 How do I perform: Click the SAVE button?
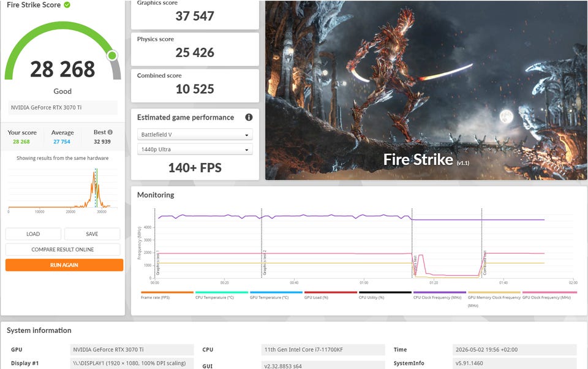click(x=92, y=234)
